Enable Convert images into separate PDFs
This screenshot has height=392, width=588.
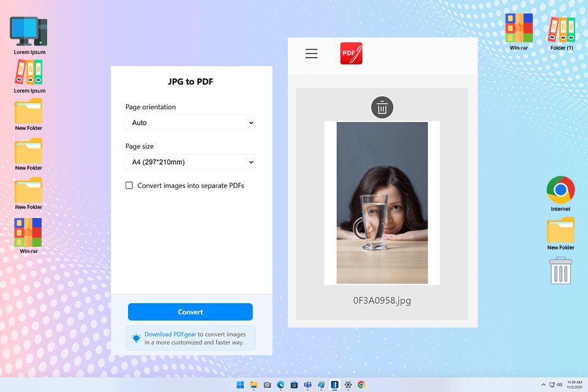(x=129, y=186)
